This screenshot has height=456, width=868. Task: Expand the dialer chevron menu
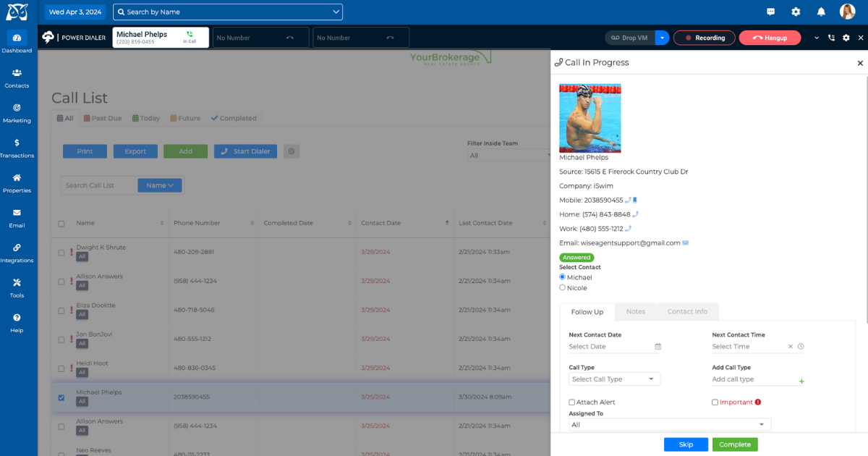[x=817, y=38]
